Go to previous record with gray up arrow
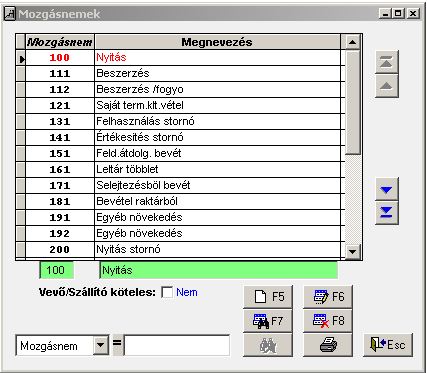The width and height of the screenshot is (427, 373). (387, 86)
